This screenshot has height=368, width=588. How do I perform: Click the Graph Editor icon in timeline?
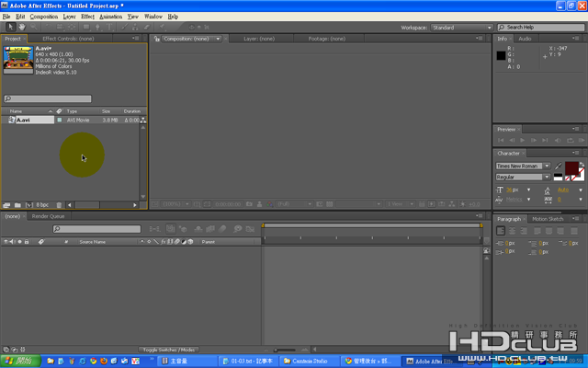pyautogui.click(x=250, y=229)
